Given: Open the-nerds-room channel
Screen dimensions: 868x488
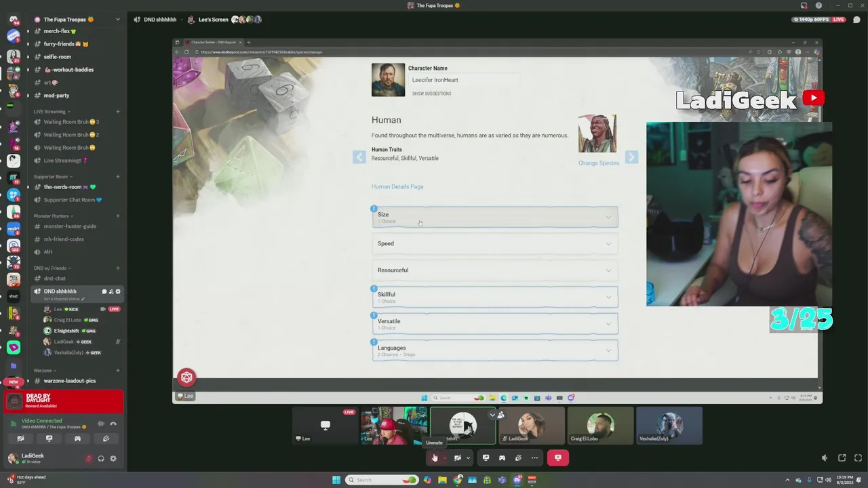Looking at the screenshot, I should point(76,187).
